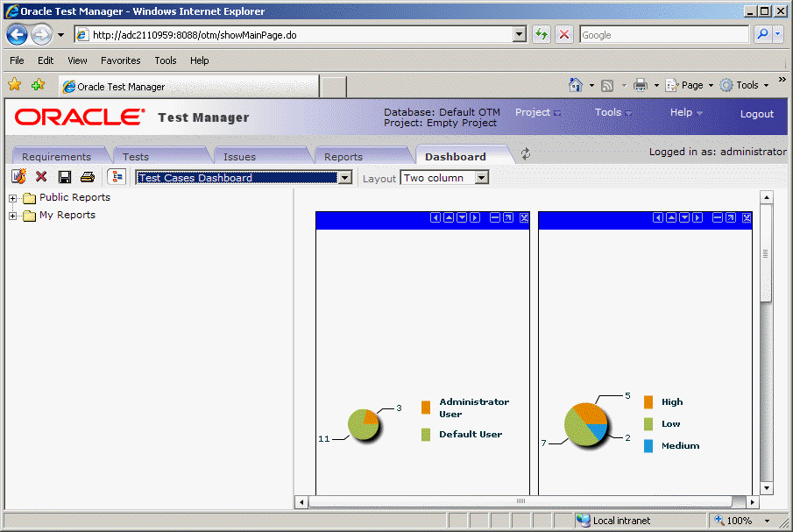This screenshot has height=532, width=793.
Task: Move right chart panel right
Action: tap(697, 217)
